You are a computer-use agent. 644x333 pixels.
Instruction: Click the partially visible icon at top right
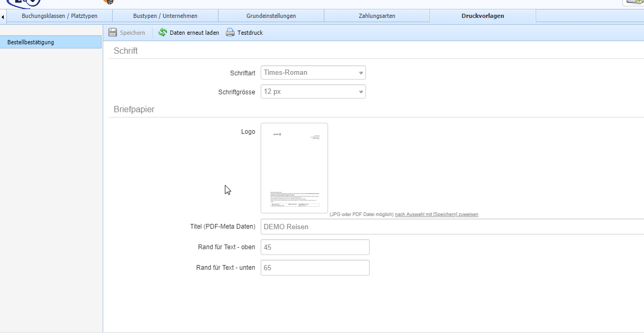pos(633,3)
